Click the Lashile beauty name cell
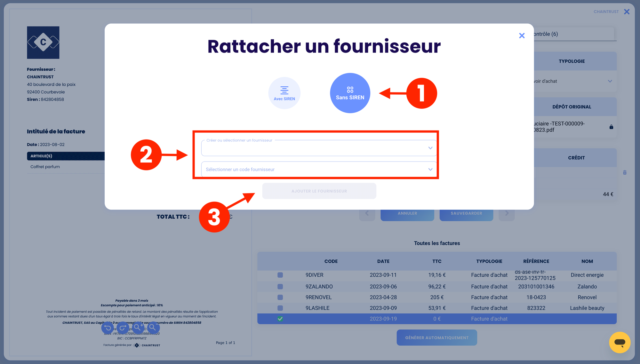The image size is (640, 364). pos(587,308)
